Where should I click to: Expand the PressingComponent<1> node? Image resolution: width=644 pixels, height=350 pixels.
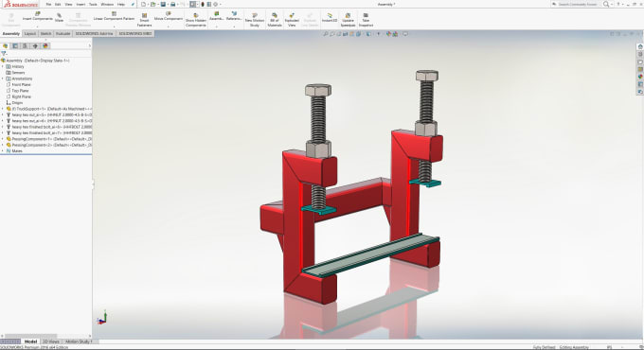(3, 139)
